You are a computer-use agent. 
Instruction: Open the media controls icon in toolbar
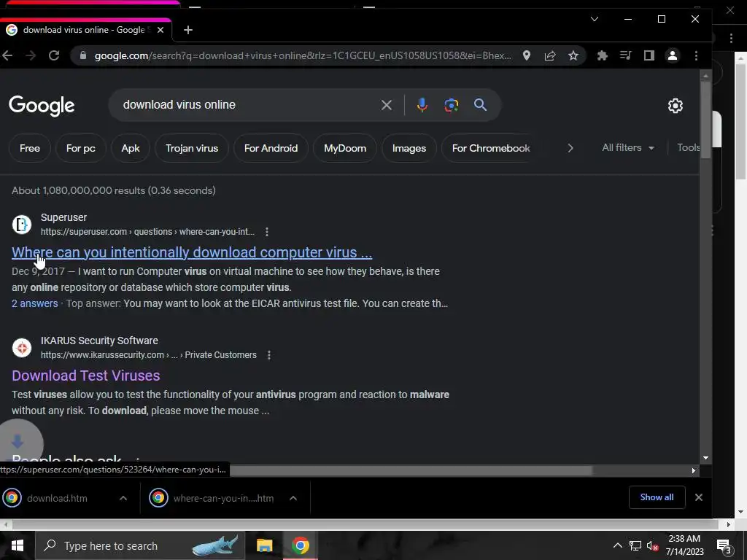(x=625, y=55)
